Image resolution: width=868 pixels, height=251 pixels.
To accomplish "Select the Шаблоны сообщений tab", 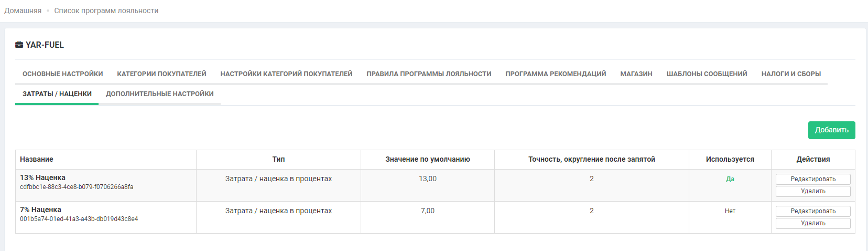I will point(707,74).
